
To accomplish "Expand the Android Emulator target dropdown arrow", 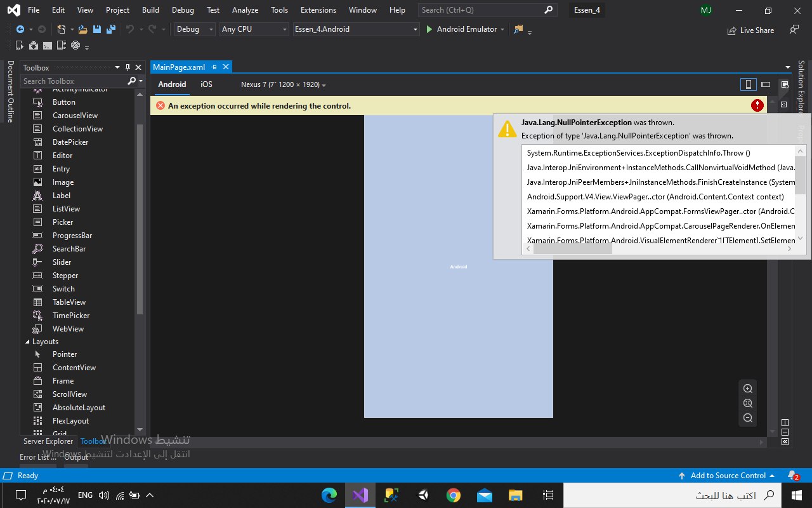I will 502,29.
